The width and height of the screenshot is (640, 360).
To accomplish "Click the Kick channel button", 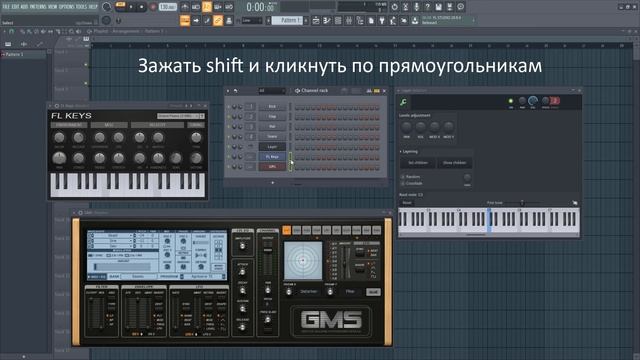I will click(x=272, y=107).
